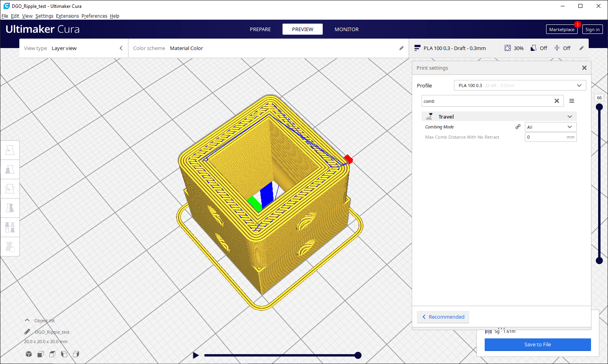The image size is (608, 364).
Task: Click the adhesion Off icon
Action: [557, 48]
